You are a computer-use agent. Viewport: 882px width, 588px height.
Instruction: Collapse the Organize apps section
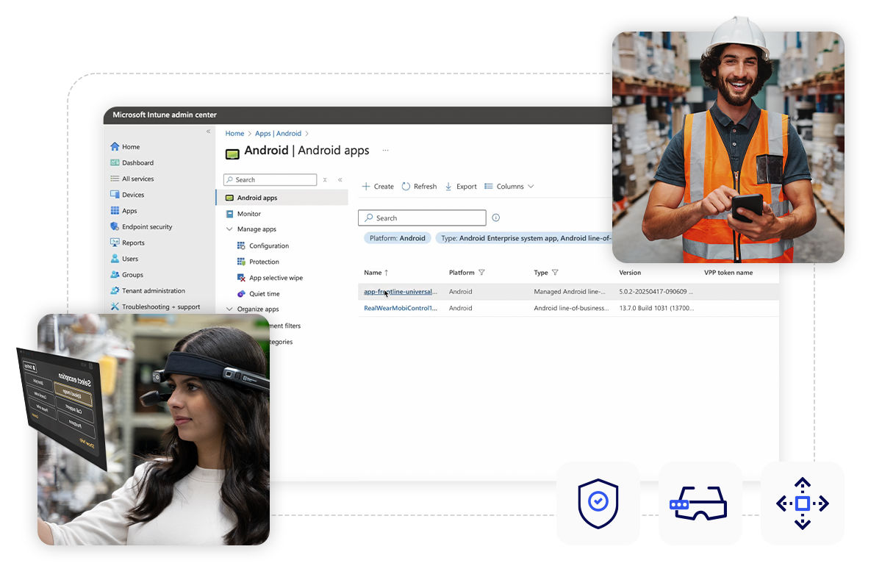coord(229,309)
